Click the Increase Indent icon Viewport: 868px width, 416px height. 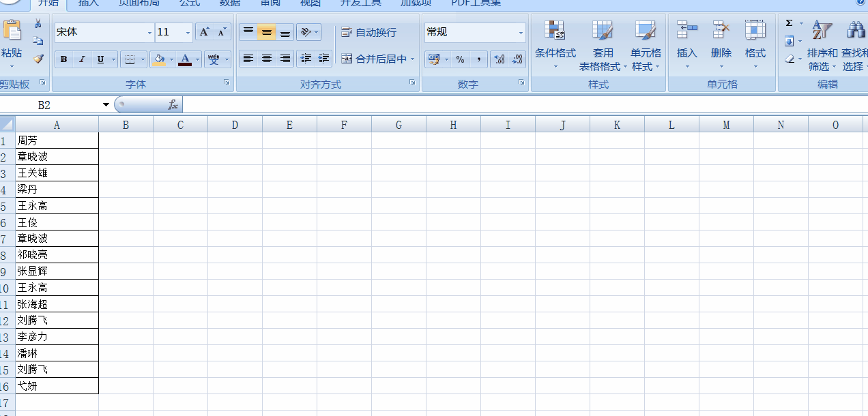[323, 59]
